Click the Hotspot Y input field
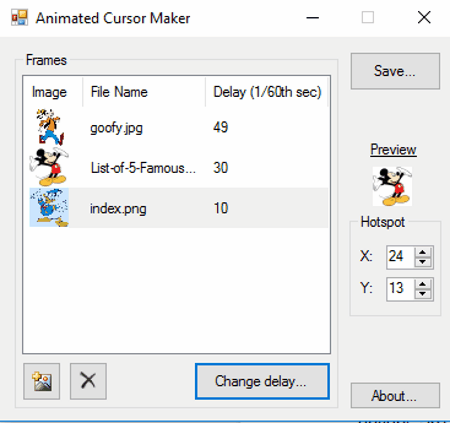The width and height of the screenshot is (450, 423). [401, 289]
